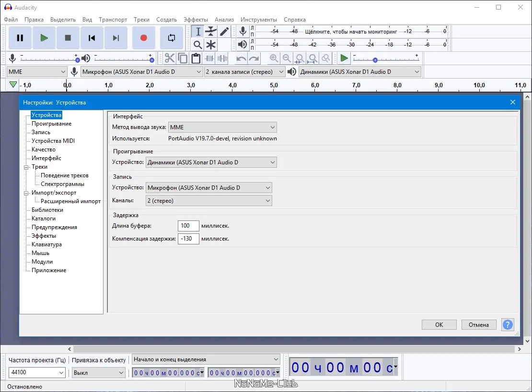
Task: Click the red Record button
Action: click(x=143, y=38)
